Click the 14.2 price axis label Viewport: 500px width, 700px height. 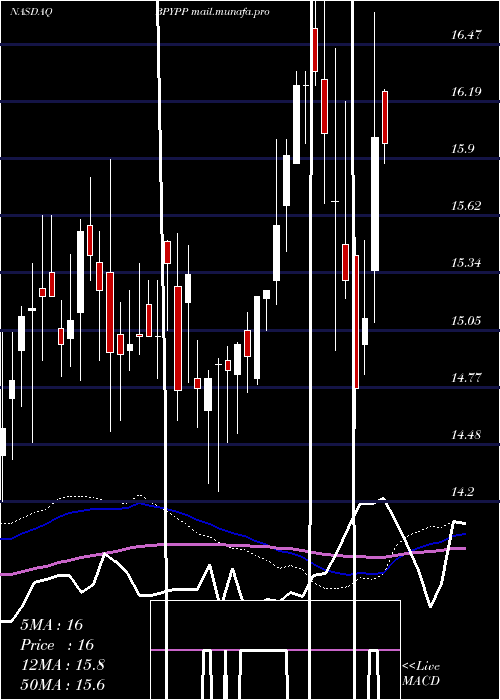coord(462,492)
